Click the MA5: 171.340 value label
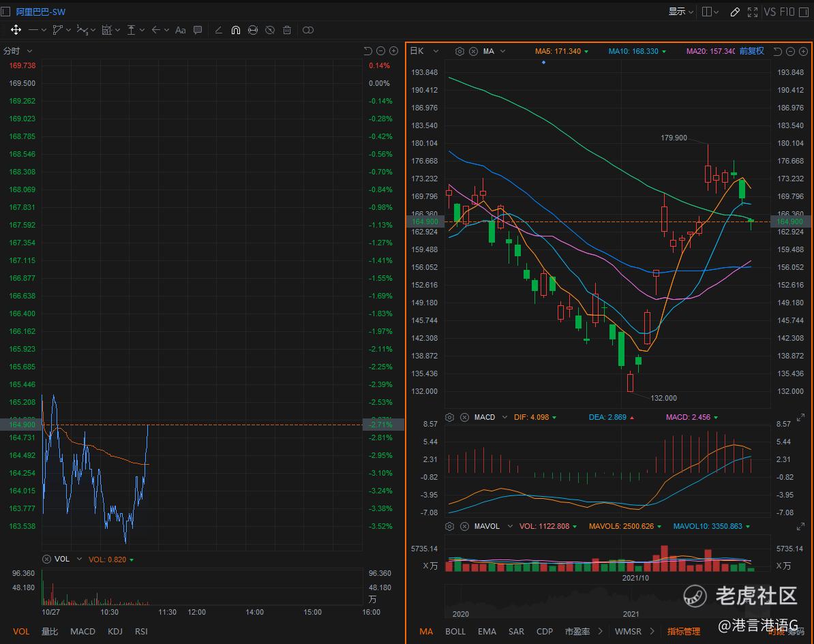This screenshot has width=814, height=644. [558, 51]
